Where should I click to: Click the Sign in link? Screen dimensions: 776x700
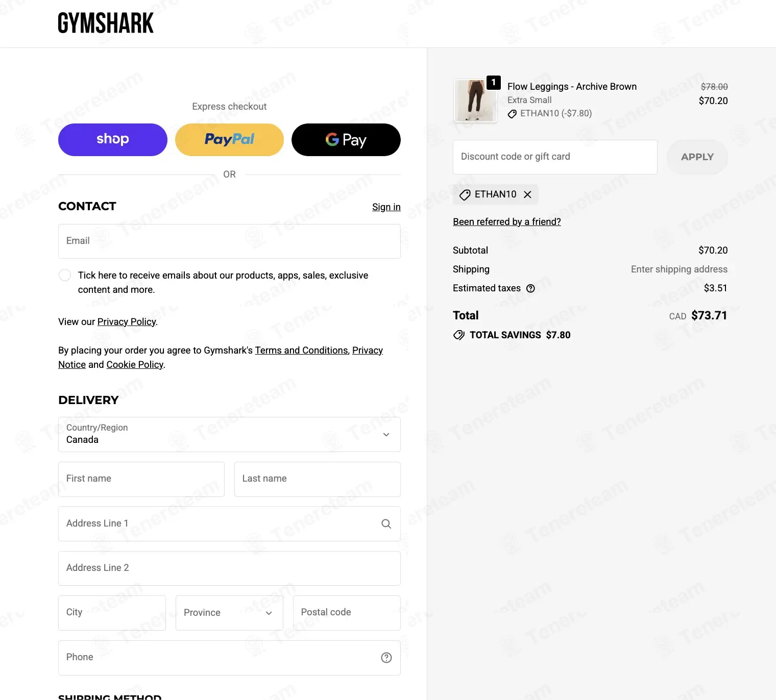coord(386,207)
